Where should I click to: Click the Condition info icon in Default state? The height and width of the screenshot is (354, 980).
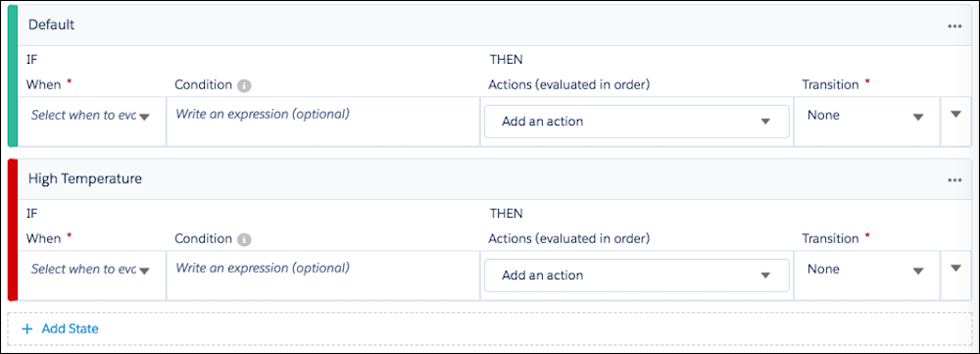tap(244, 85)
